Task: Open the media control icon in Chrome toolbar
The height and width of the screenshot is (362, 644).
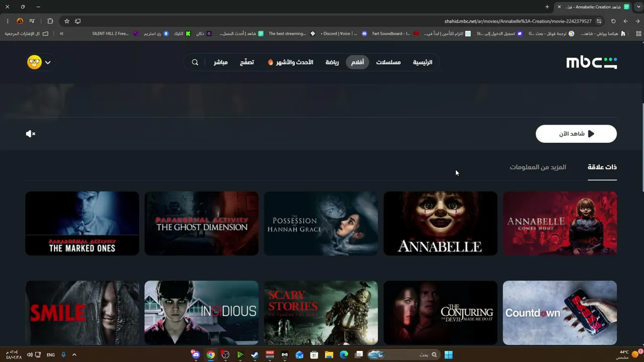Action: pos(32,21)
